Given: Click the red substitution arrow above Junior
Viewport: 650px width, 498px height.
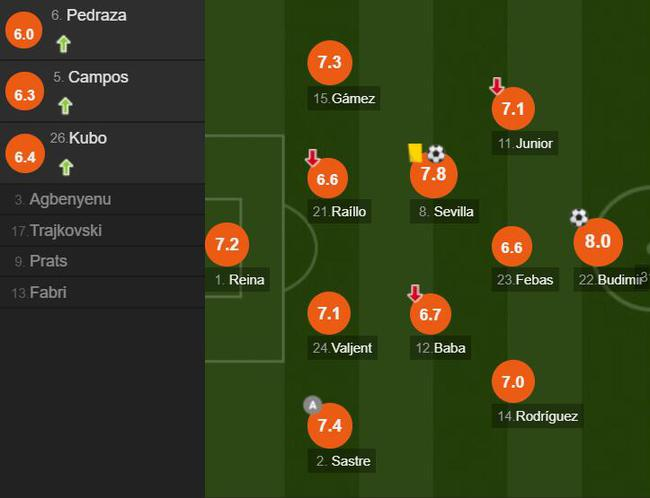Looking at the screenshot, I should point(497,87).
